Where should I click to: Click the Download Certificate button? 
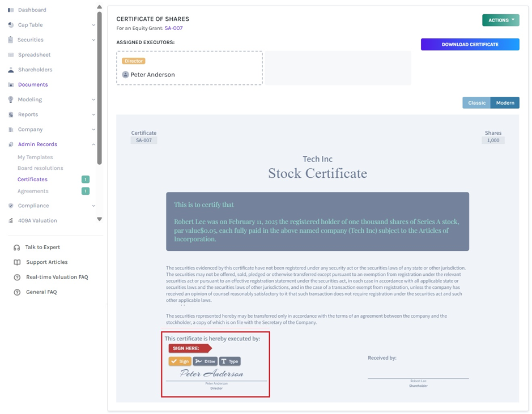click(x=470, y=44)
